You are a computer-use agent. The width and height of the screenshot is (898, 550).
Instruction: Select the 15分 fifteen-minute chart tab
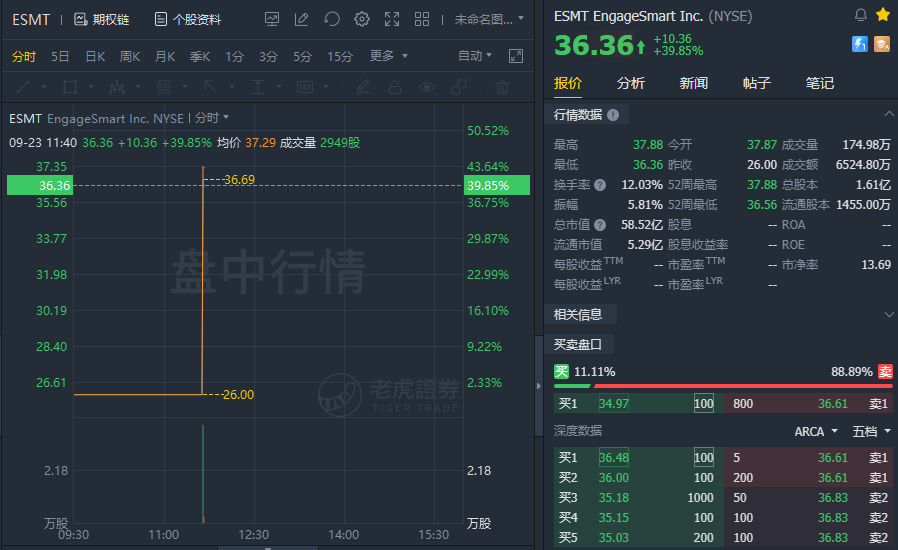tap(340, 57)
